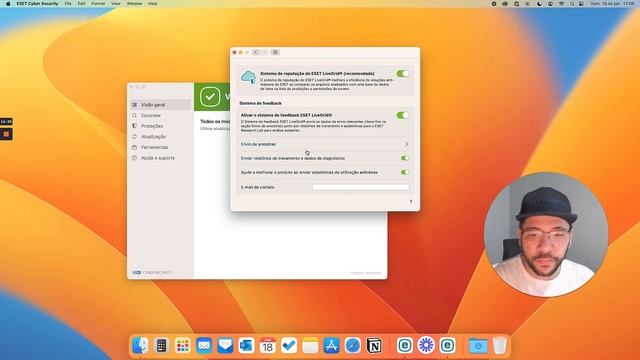Open Trash from the Dock

pos(499,346)
